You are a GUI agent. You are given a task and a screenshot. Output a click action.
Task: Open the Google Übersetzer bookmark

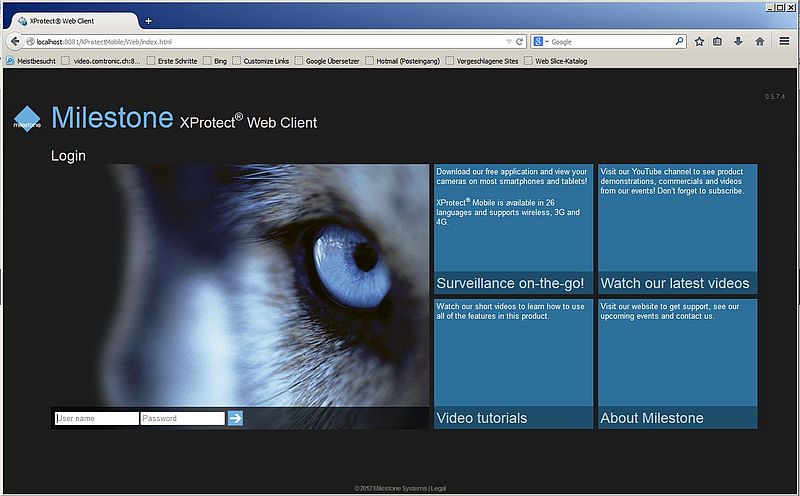pyautogui.click(x=327, y=61)
